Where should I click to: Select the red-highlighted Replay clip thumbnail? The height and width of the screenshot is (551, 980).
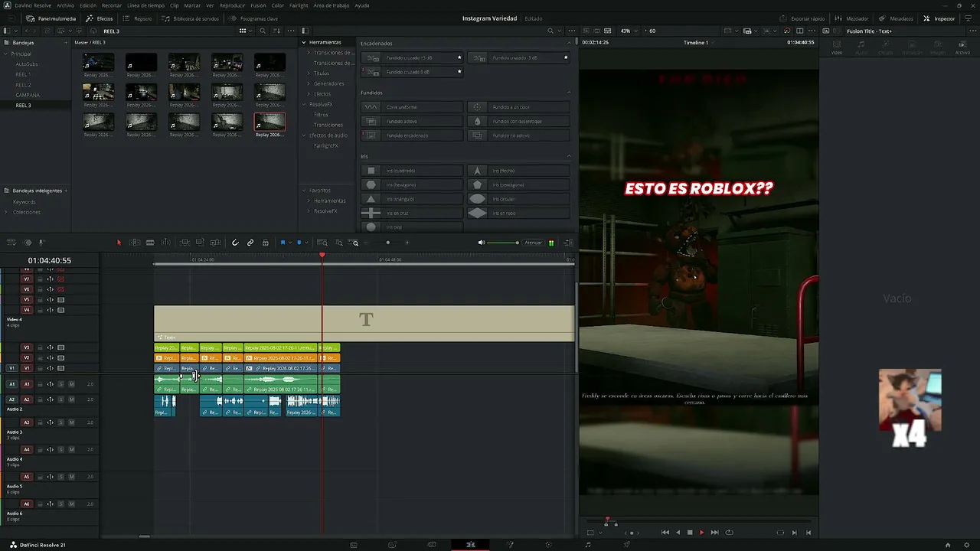(x=269, y=122)
